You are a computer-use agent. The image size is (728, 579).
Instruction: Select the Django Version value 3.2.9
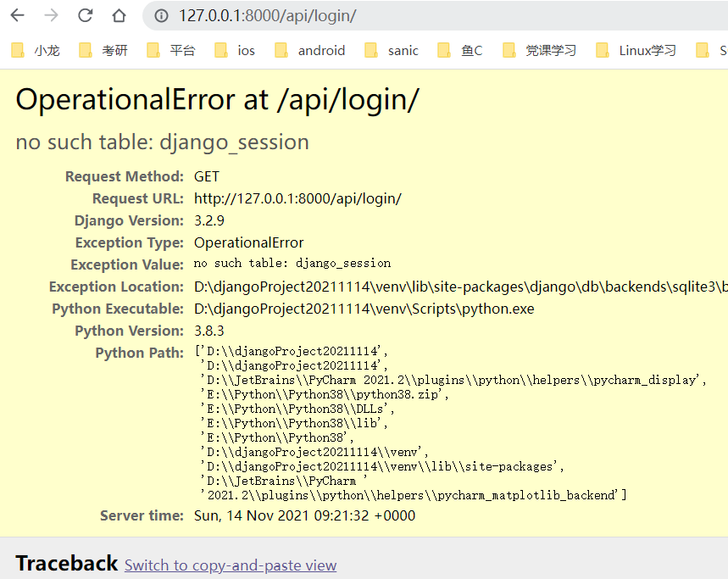(x=209, y=220)
